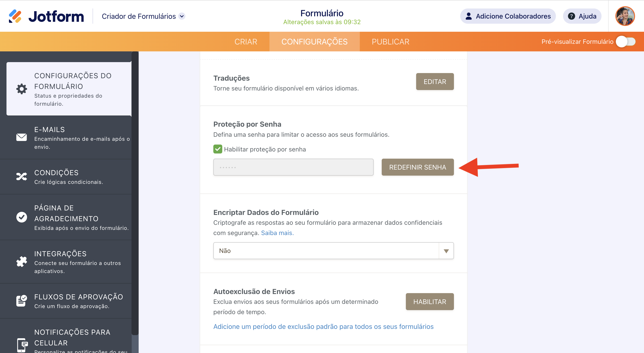
Task: Toggle Pré-visualizar Formulário switch
Action: 625,42
